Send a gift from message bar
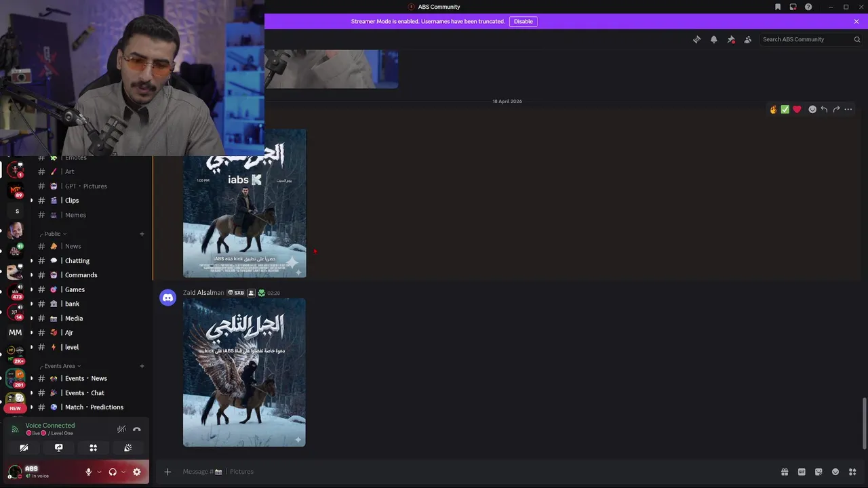This screenshot has width=868, height=488. click(785, 472)
